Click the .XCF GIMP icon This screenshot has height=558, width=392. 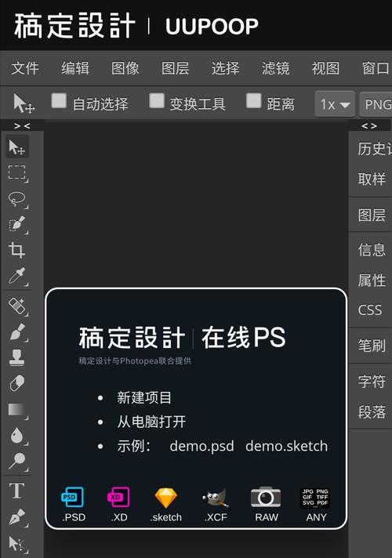click(216, 498)
